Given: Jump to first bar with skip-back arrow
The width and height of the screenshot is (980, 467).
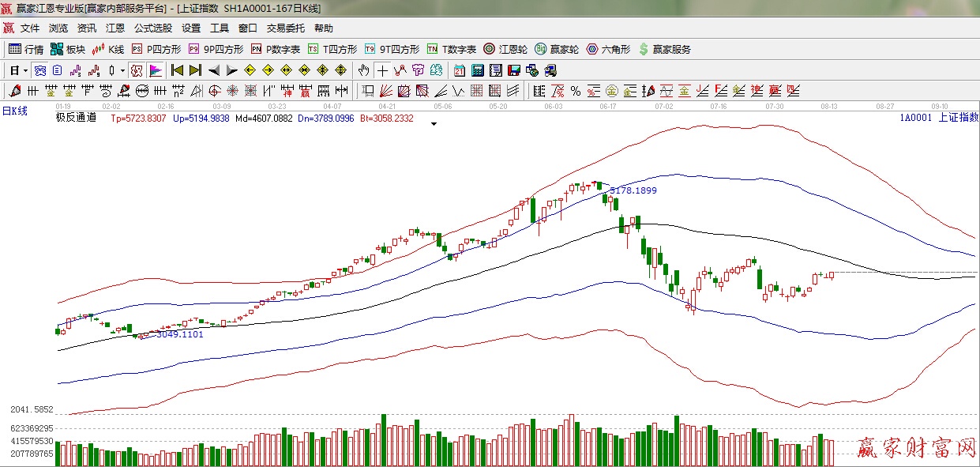Looking at the screenshot, I should point(177,70).
